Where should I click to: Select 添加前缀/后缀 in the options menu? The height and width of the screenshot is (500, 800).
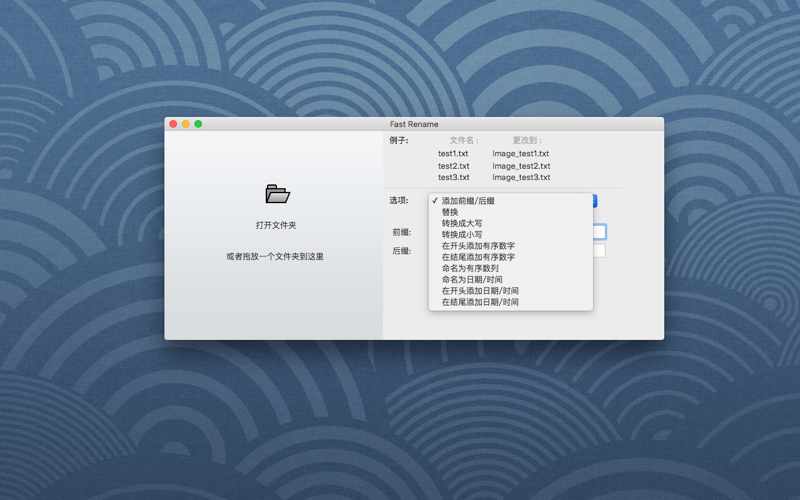511,201
